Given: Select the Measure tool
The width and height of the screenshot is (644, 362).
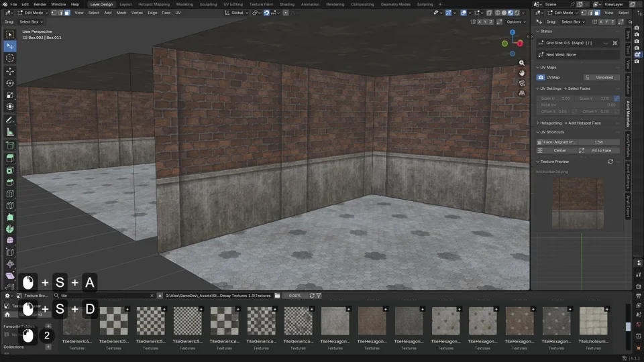Looking at the screenshot, I should click(x=10, y=132).
